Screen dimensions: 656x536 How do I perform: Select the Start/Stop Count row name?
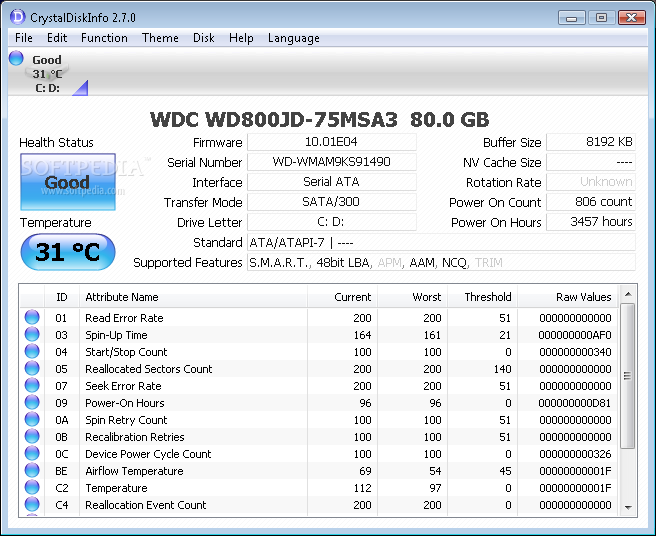tap(126, 352)
